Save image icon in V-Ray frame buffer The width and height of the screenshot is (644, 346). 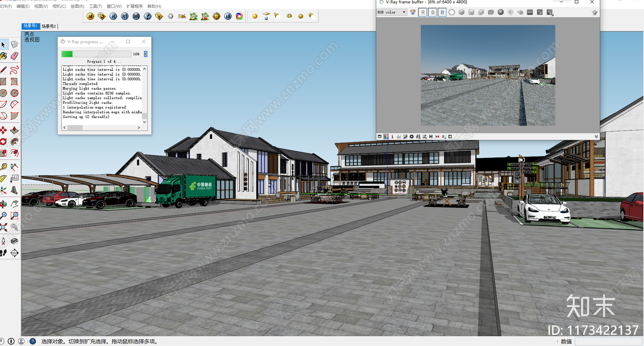click(x=471, y=12)
